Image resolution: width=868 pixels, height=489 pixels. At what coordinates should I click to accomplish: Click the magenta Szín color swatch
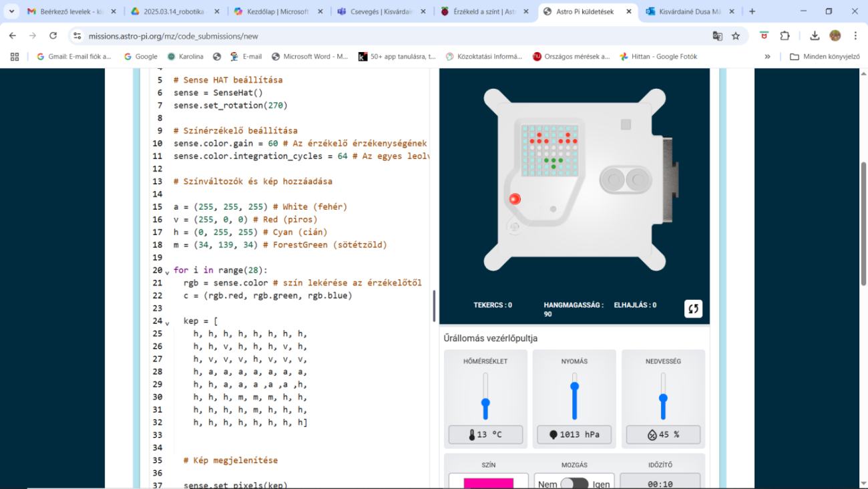[488, 482]
